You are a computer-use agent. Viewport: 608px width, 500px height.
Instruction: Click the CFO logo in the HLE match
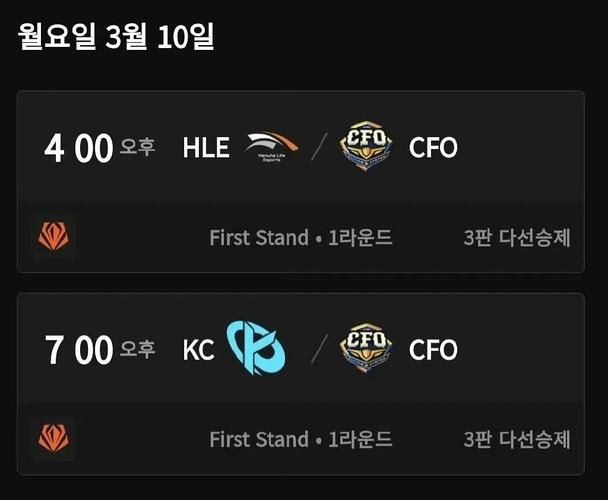[365, 147]
